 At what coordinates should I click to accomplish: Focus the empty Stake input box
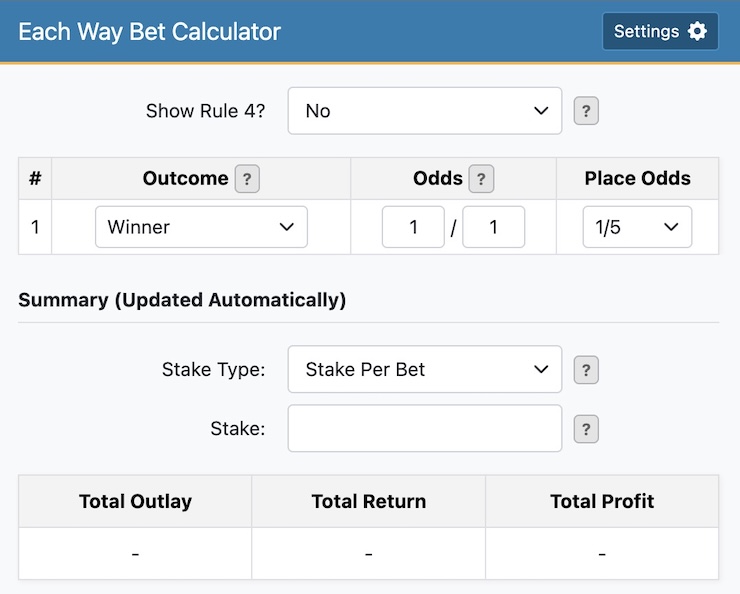[425, 429]
